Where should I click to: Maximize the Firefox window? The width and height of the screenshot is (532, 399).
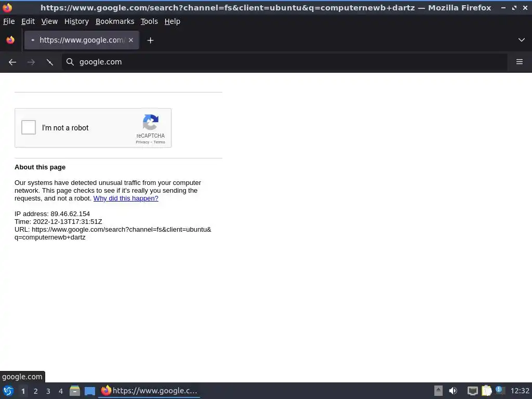[514, 8]
